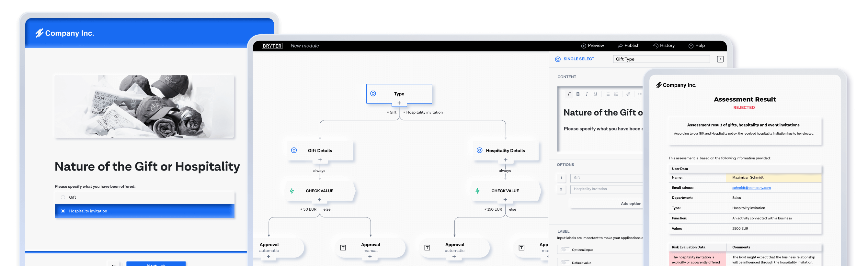Viewport: 868px width, 266px height.
Task: Edit option 1 Gift field
Action: point(607,178)
